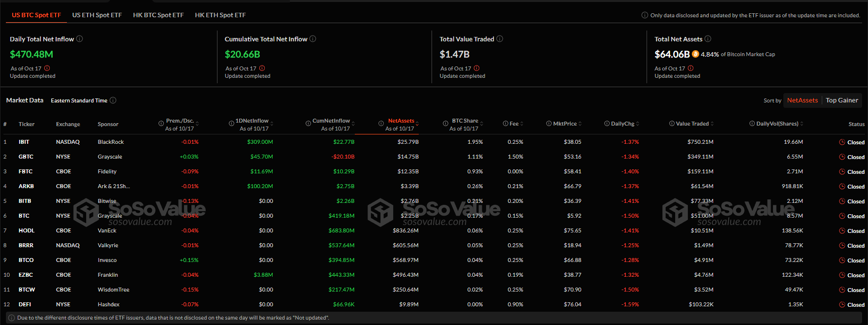Image resolution: width=868 pixels, height=325 pixels.
Task: Switch to HK ETH Spot ETF tab
Action: click(x=220, y=15)
